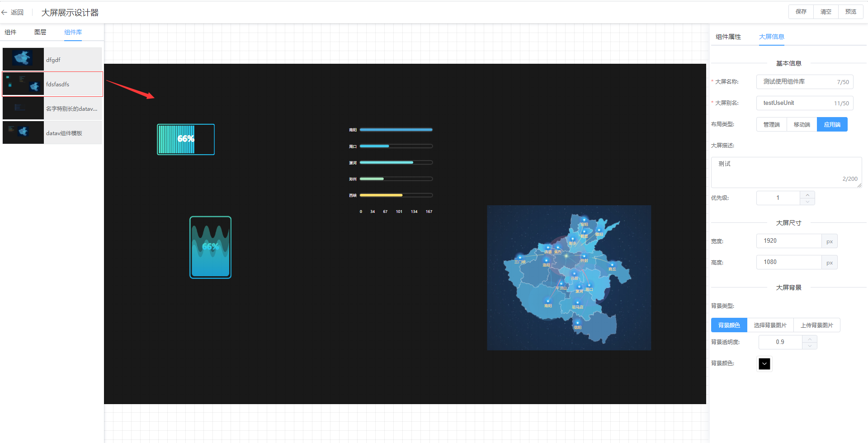
Task: Decrease 背景透明度 with the down arrow
Action: coord(810,346)
